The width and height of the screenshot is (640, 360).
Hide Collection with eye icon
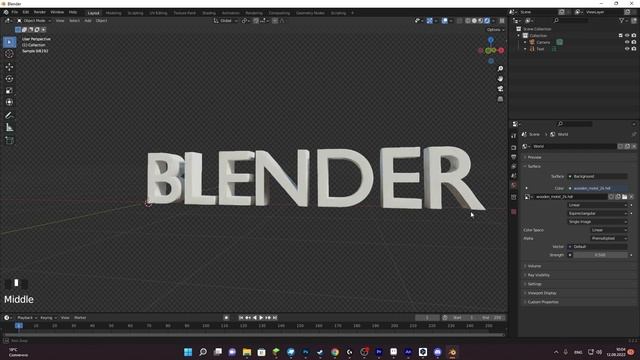tap(627, 36)
